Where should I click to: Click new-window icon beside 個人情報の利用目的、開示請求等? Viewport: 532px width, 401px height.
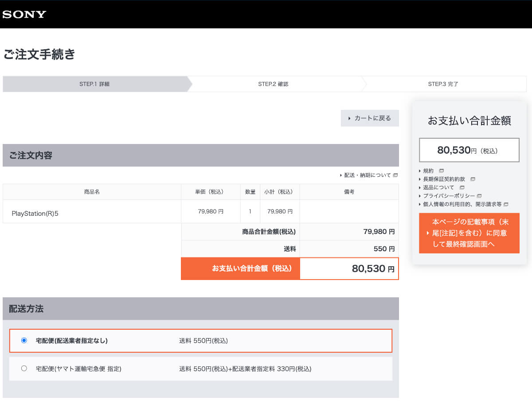(506, 204)
